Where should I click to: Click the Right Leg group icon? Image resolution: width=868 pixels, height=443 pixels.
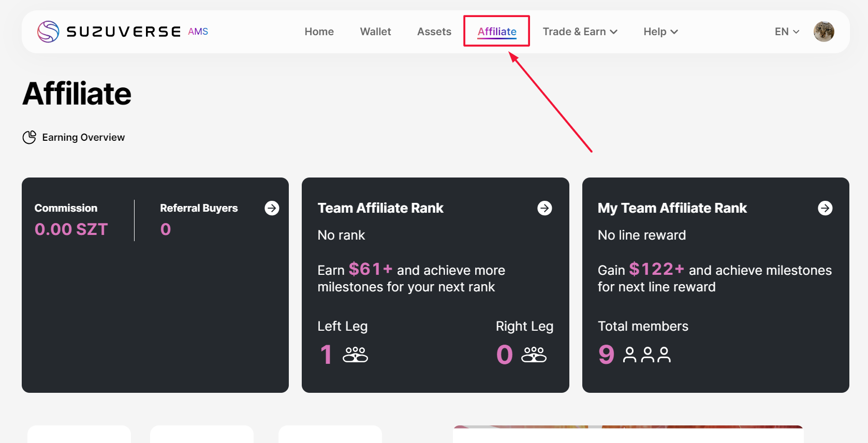534,355
